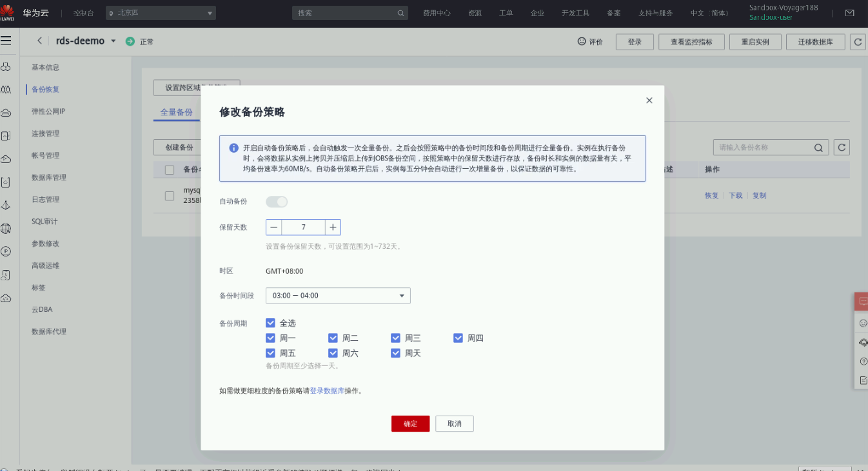This screenshot has height=471, width=868.
Task: Click the 迁移数据库 button
Action: 816,42
